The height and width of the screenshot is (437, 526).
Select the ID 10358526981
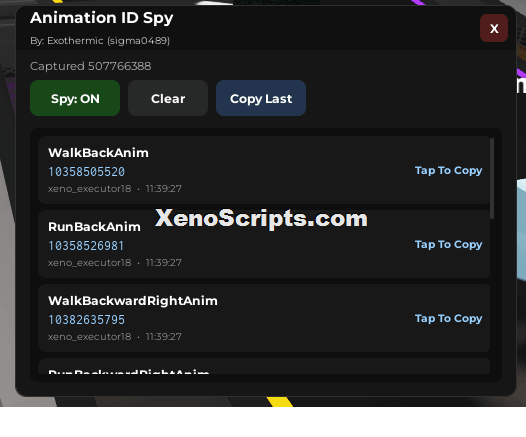coord(86,246)
